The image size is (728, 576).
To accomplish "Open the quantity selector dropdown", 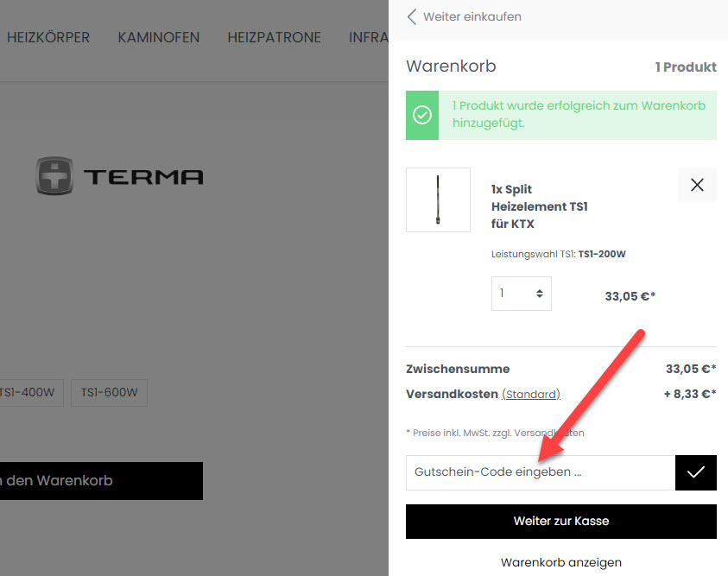I will 521,294.
